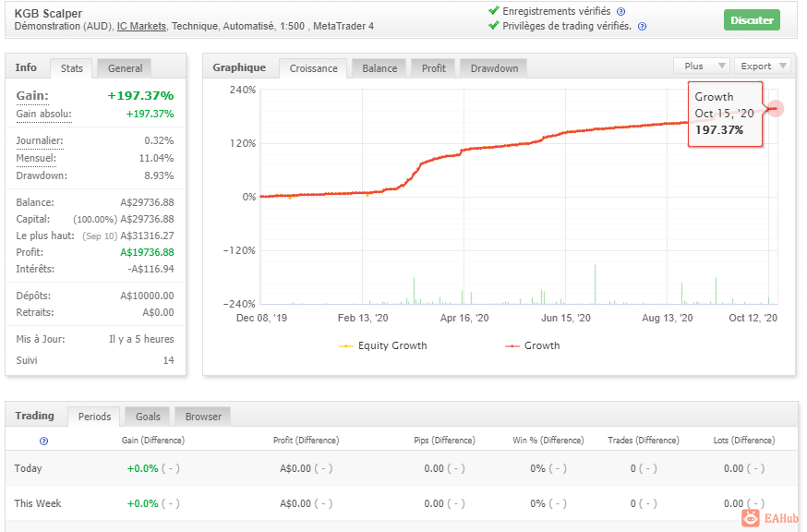807x532 pixels.
Task: Open the Browser tab in Trading
Action: pos(203,417)
